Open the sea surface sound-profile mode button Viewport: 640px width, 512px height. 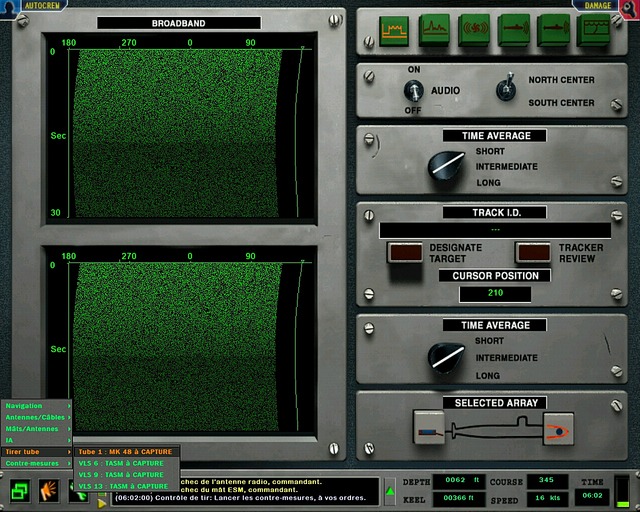pos(594,29)
